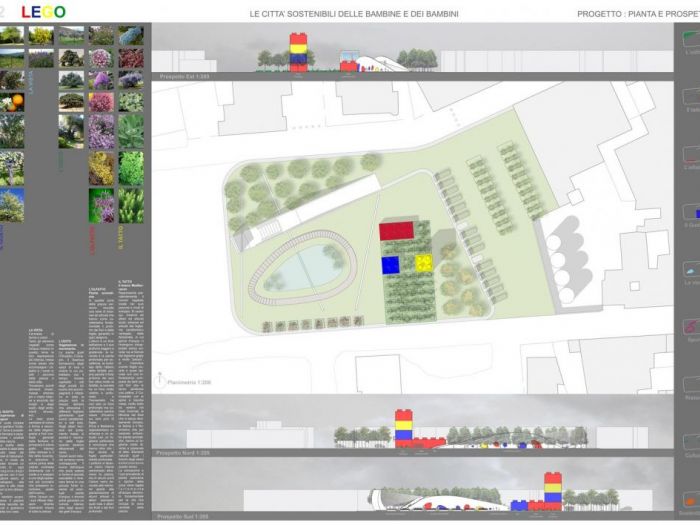Click the LEGO brick tower in Prospetto Est
Viewport: 700px width, 525px height.
tap(298, 52)
